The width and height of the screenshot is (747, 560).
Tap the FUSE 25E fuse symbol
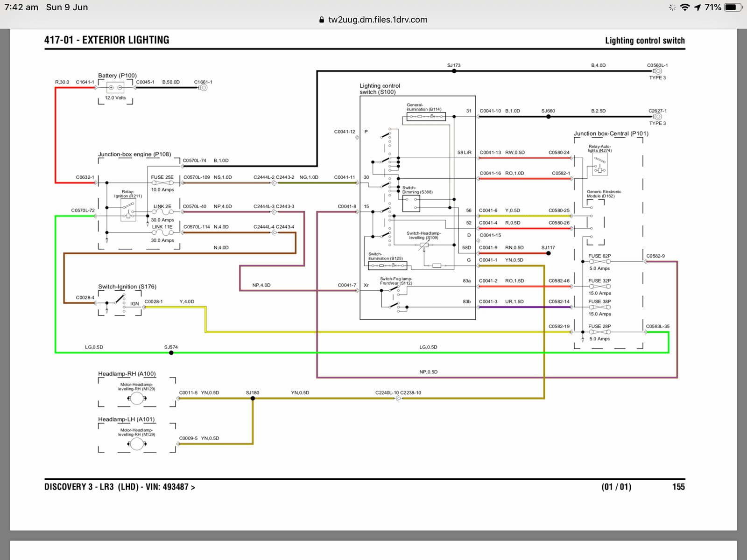pos(162,183)
